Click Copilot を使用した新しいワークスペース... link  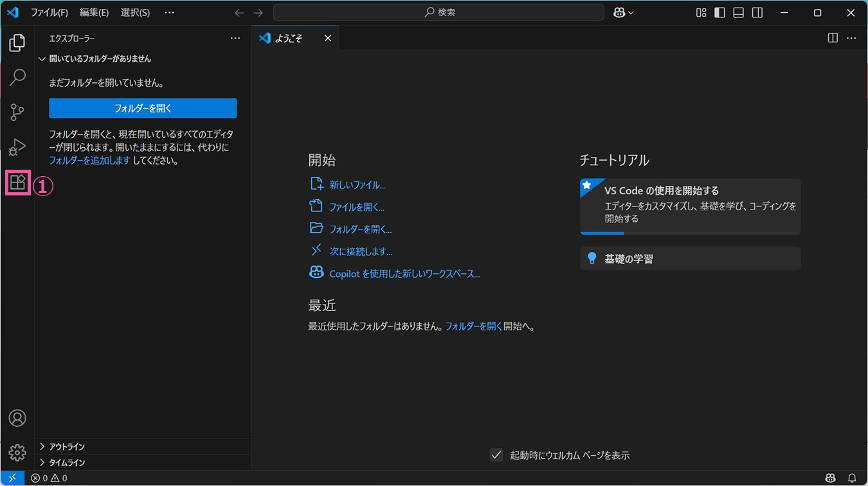coord(405,273)
